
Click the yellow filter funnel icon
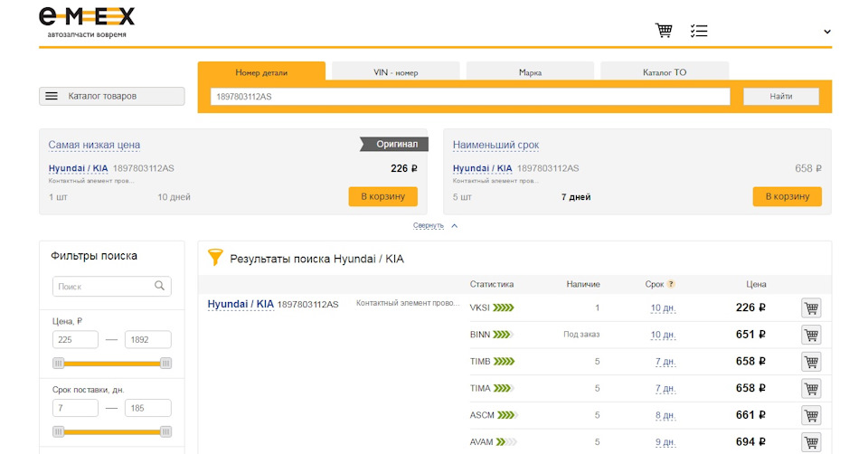click(215, 258)
